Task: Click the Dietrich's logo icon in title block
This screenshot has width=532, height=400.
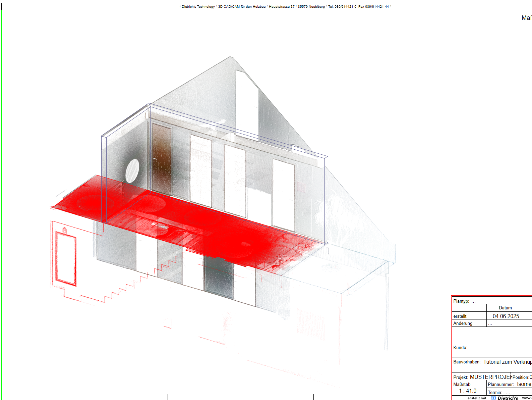Action: [x=493, y=398]
